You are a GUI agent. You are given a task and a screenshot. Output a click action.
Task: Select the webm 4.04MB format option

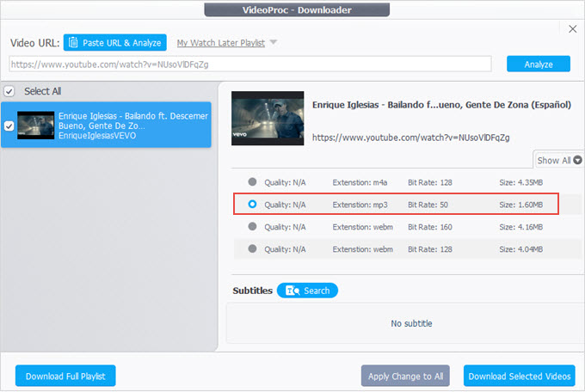(x=252, y=248)
